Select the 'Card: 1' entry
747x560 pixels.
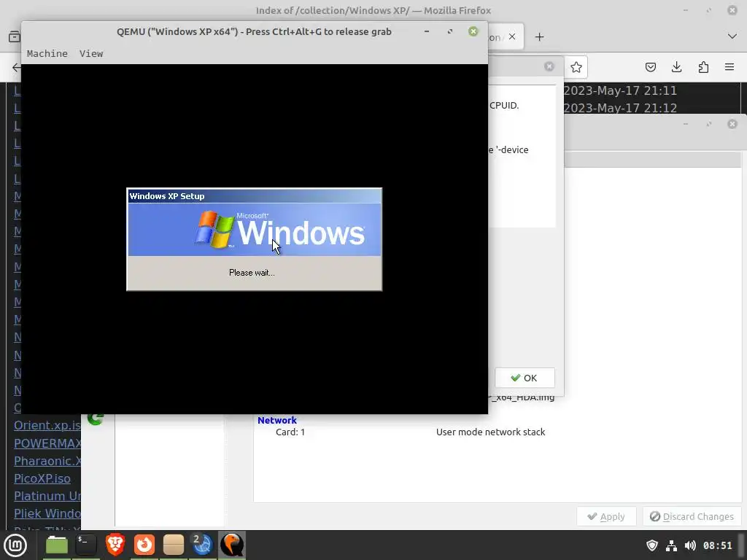(x=290, y=432)
